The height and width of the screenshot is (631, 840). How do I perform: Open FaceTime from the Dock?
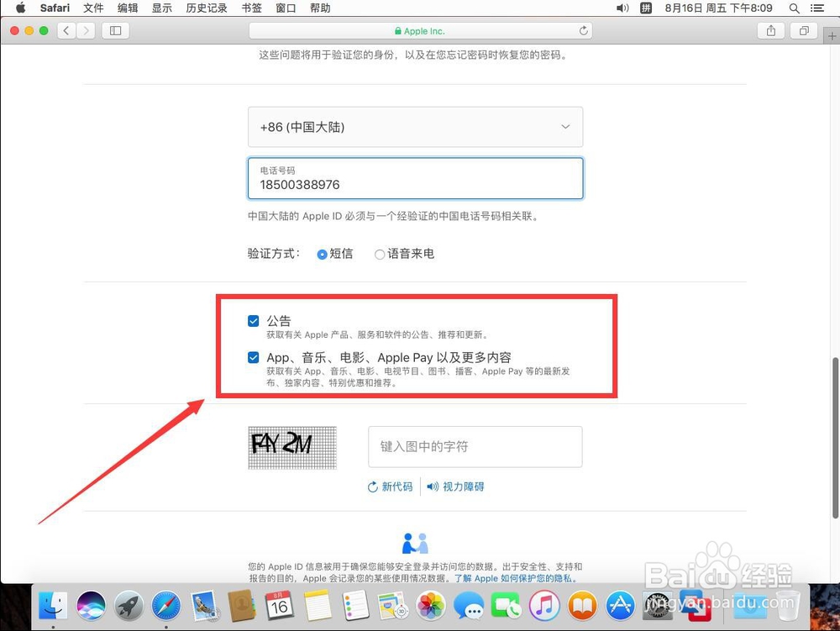click(x=507, y=605)
